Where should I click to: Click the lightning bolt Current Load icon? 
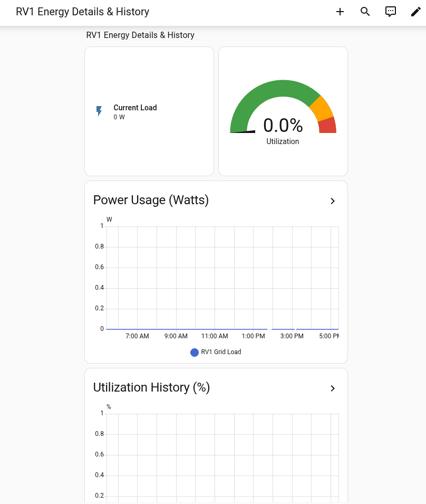(99, 111)
